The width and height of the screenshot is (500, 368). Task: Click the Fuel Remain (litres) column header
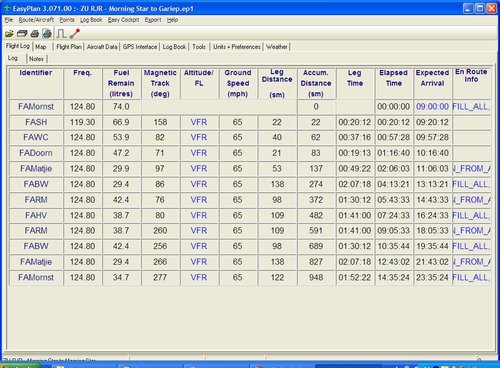tap(121, 83)
